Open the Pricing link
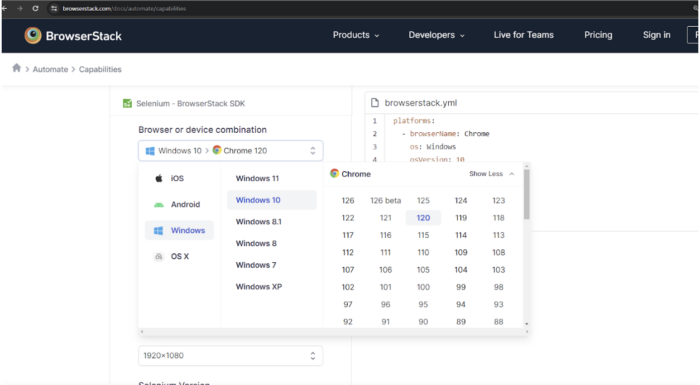The height and width of the screenshot is (385, 700). pos(598,35)
